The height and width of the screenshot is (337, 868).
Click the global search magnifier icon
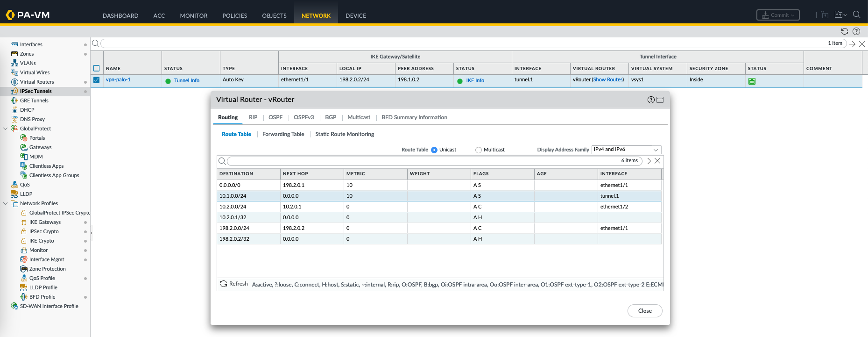(x=856, y=15)
